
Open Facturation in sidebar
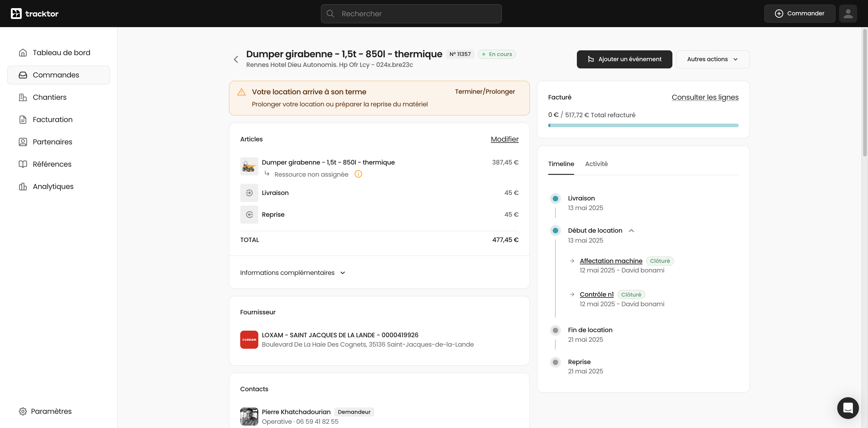(59, 119)
